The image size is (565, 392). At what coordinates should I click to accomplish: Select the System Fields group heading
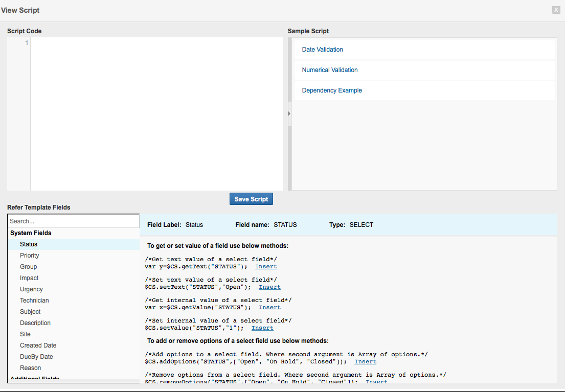coord(31,233)
